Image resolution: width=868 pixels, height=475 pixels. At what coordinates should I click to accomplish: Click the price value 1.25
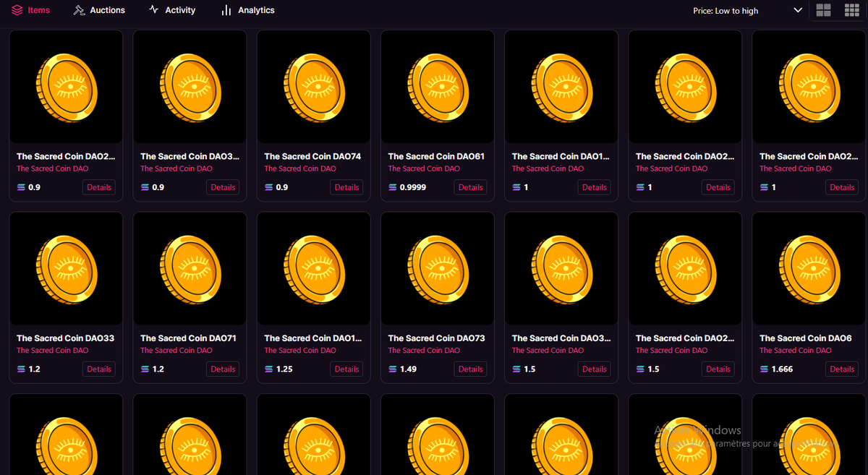pos(284,369)
